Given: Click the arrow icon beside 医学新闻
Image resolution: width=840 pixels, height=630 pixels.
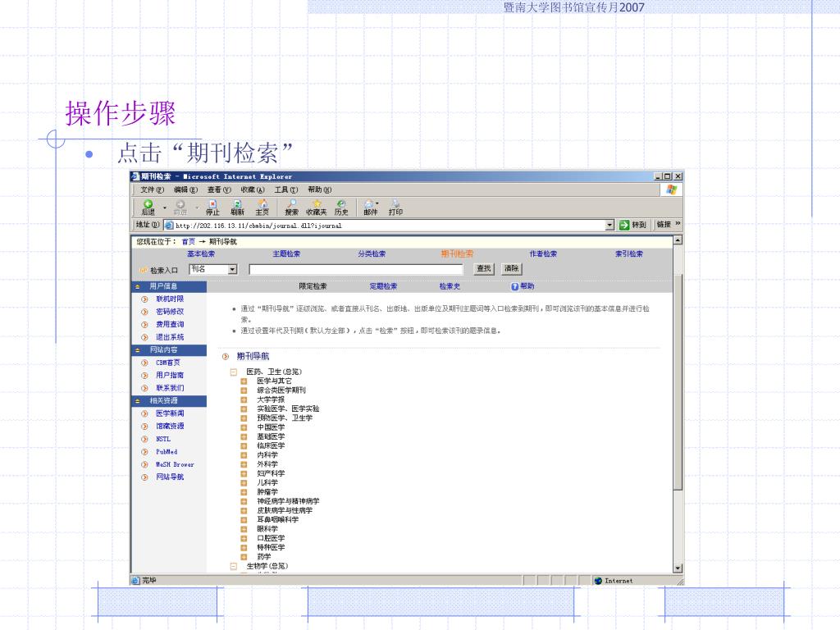Looking at the screenshot, I should point(144,413).
